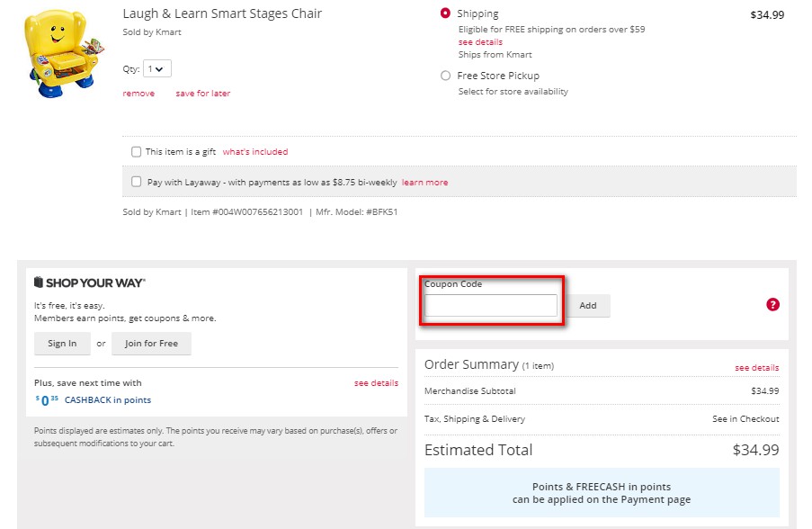Click the See in Checkout text
812x529 pixels.
(745, 418)
